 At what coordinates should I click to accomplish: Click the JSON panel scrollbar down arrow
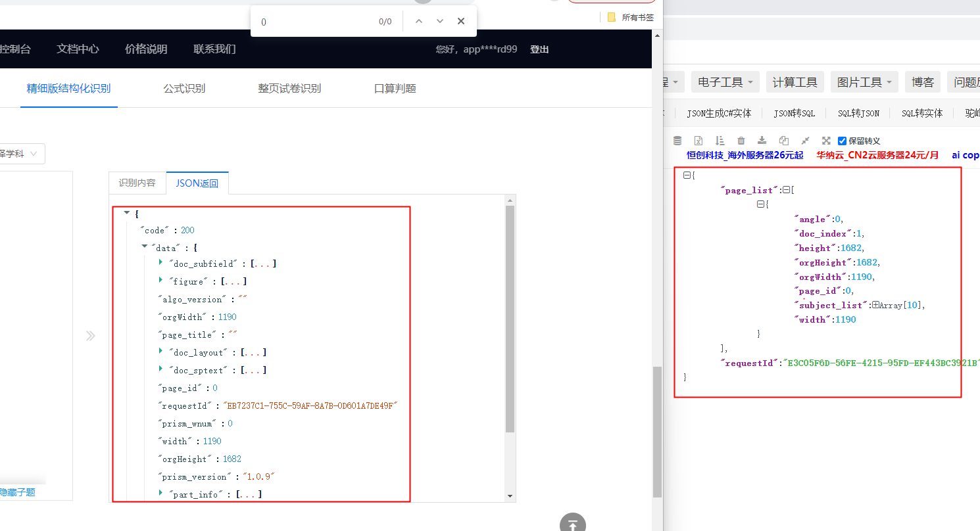[x=510, y=496]
